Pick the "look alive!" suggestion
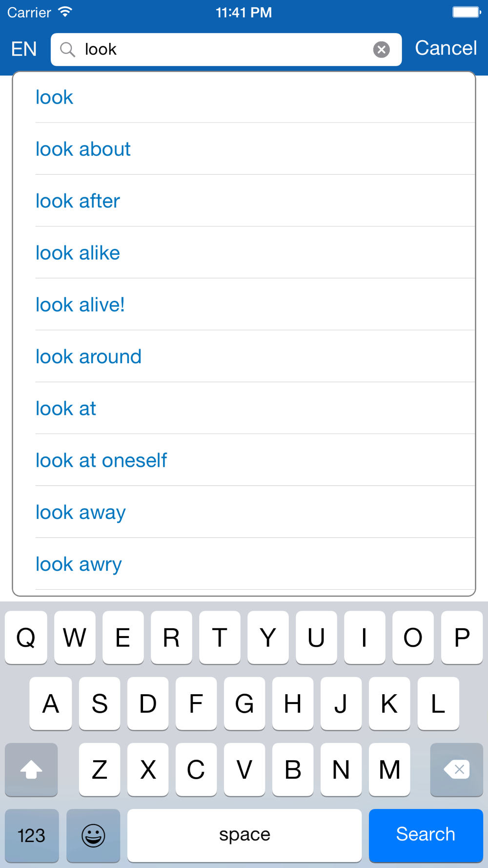 click(x=80, y=305)
